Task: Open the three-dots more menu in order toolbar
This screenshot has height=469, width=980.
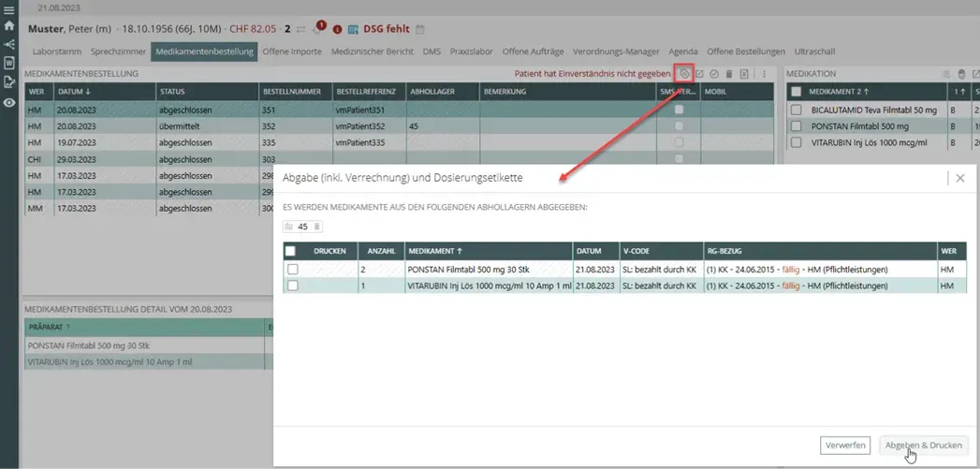Action: (x=764, y=74)
